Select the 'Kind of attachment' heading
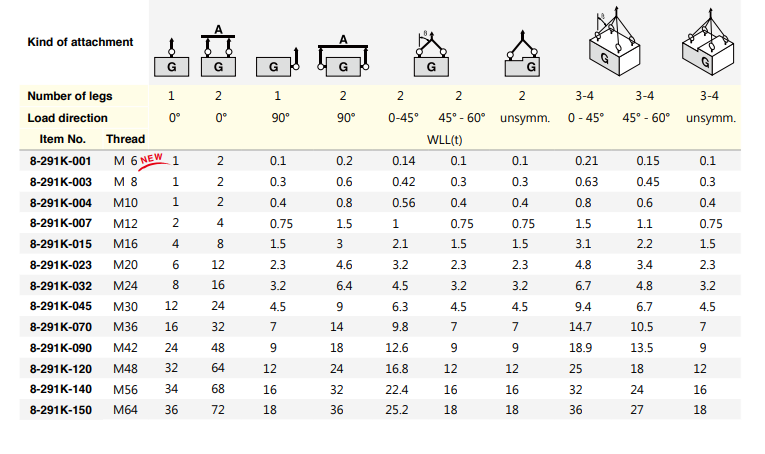 click(x=80, y=42)
